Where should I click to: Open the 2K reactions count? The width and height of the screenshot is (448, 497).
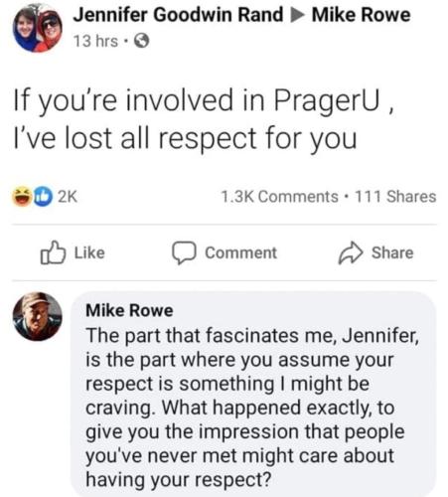68,197
